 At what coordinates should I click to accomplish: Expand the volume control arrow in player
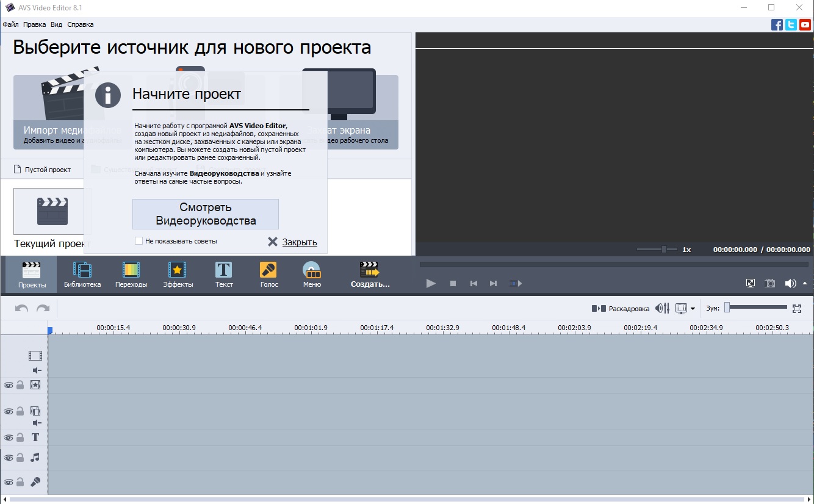click(x=804, y=283)
